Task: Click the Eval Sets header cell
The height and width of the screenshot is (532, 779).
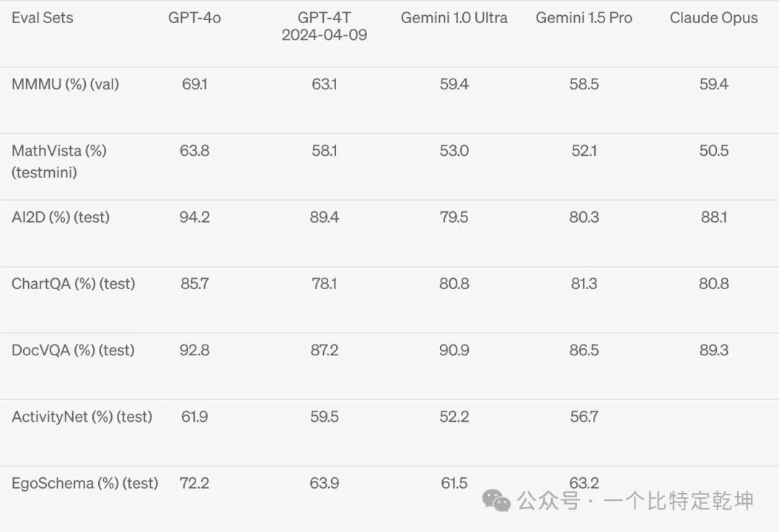Action: [x=43, y=18]
